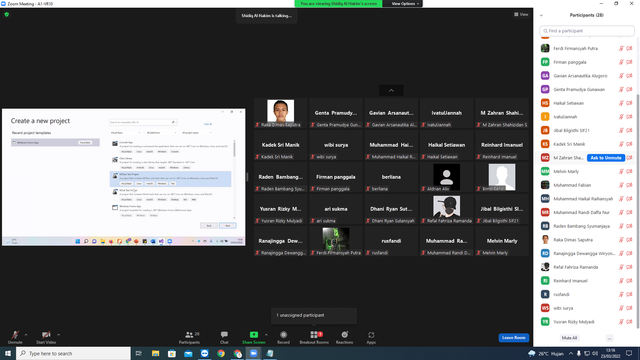This screenshot has height=360, width=640.
Task: Select Yusran Rizky Mulyadi in participants list
Action: click(x=586, y=322)
